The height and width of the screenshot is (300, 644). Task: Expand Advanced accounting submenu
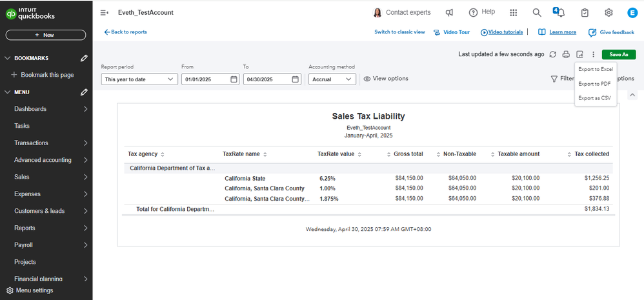(x=85, y=160)
